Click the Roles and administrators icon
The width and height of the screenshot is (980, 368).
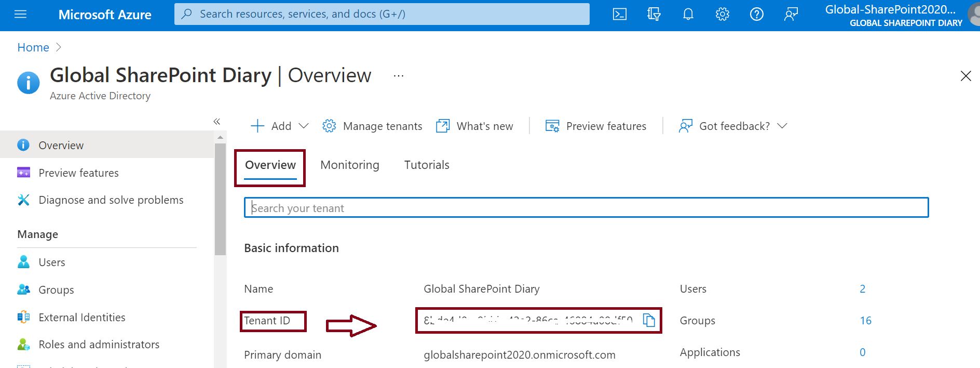23,344
